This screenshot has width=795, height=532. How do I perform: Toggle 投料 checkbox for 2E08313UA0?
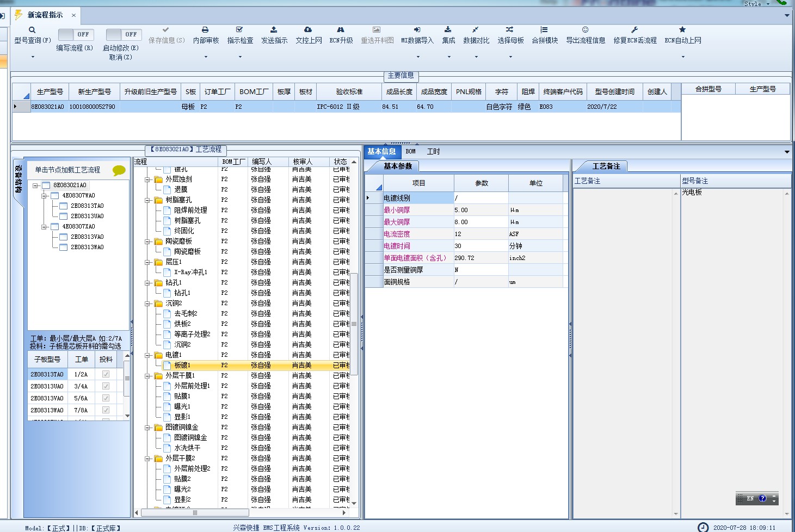click(106, 386)
